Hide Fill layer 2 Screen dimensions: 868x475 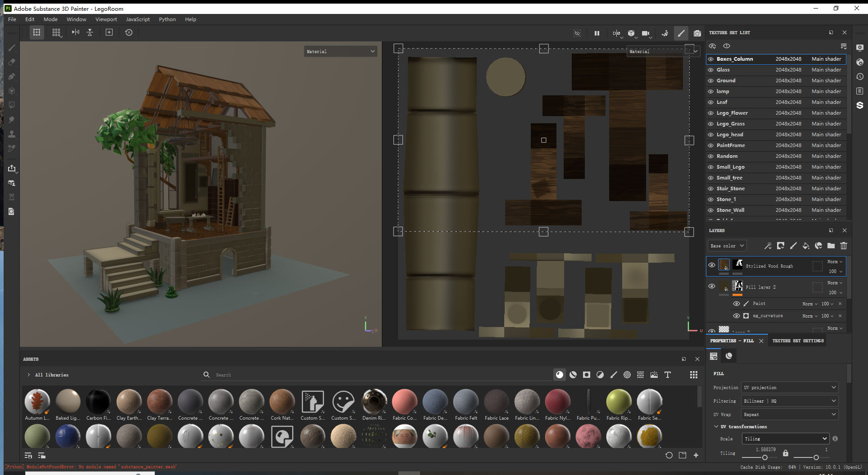712,286
